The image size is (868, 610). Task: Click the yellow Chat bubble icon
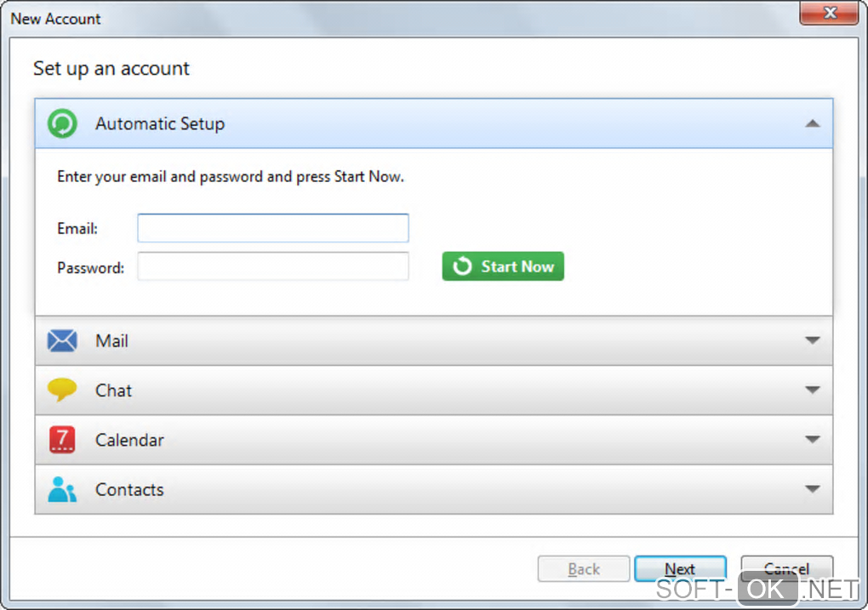(x=62, y=391)
